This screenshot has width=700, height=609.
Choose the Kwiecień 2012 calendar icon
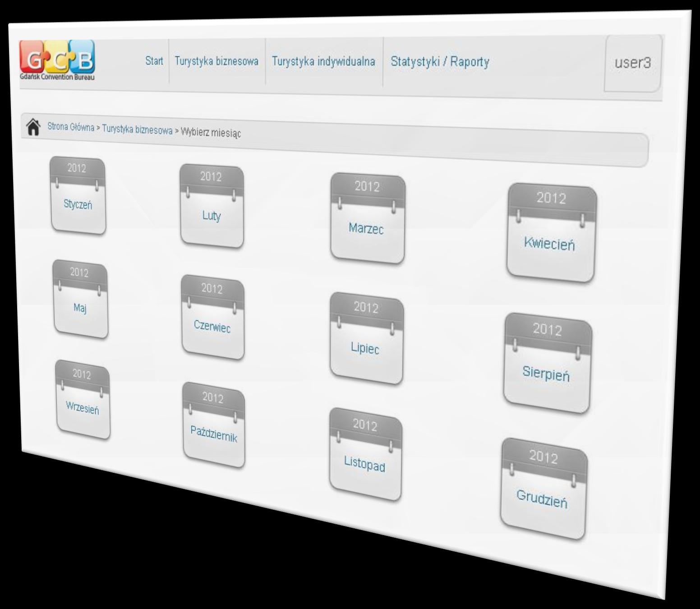click(x=551, y=233)
